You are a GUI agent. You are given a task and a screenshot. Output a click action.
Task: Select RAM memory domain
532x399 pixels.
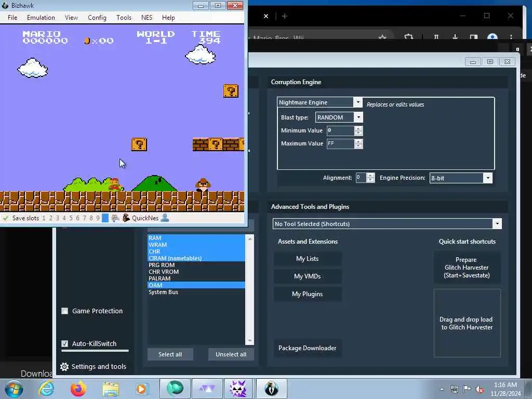[196, 238]
